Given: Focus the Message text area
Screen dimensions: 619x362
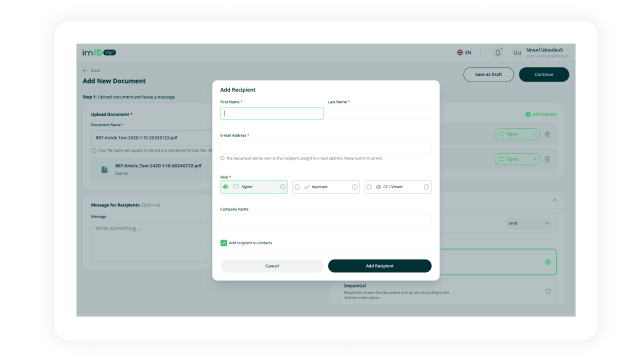Looking at the screenshot, I should point(152,241).
